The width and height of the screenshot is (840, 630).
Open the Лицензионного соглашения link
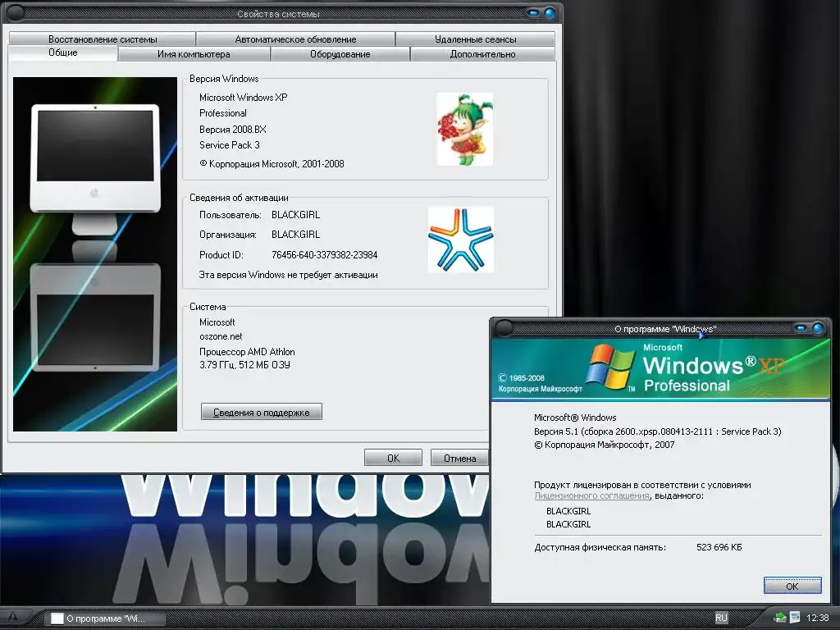point(591,496)
